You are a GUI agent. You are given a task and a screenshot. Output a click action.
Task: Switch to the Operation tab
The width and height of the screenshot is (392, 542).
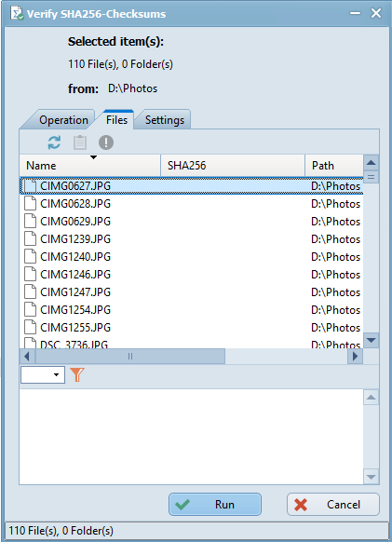click(59, 120)
